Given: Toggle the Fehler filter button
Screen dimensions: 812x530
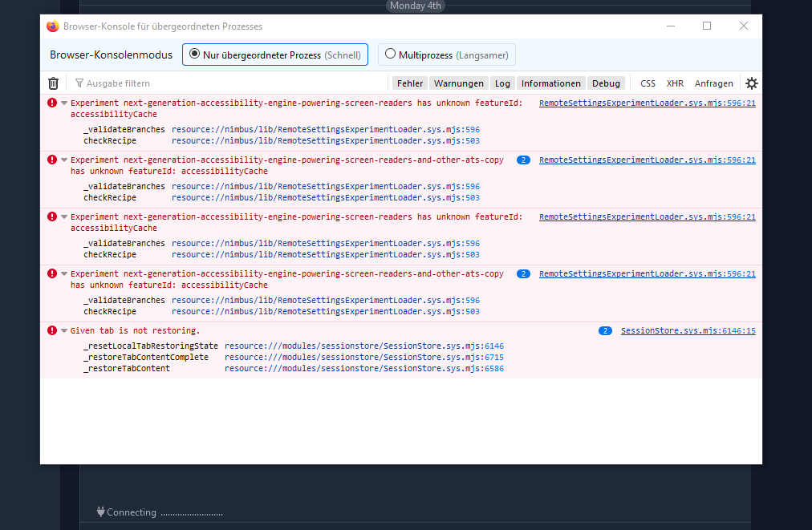Looking at the screenshot, I should click(409, 83).
